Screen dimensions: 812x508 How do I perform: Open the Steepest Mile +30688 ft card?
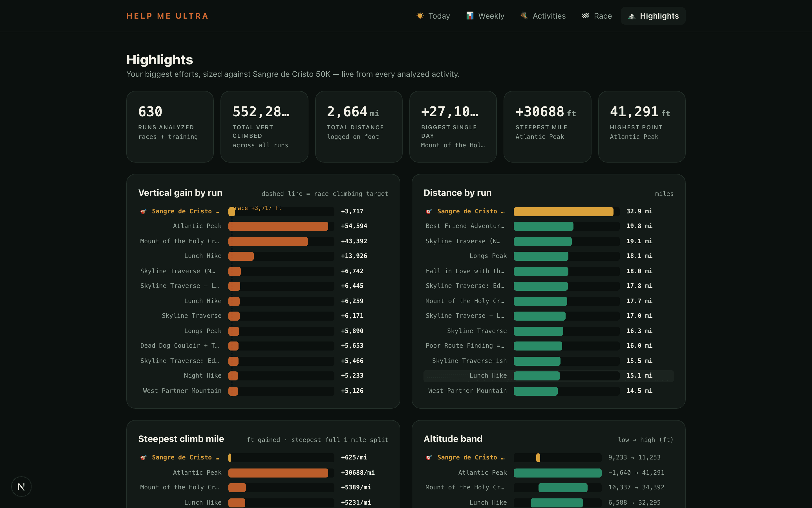click(x=547, y=127)
